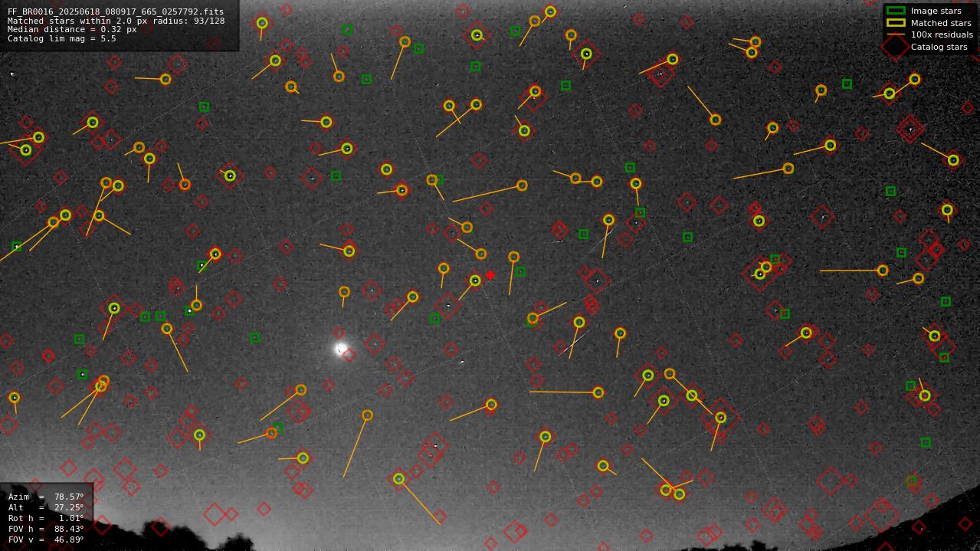Click the green square Image stars legend icon
Screen dimensions: 980x551
point(895,11)
